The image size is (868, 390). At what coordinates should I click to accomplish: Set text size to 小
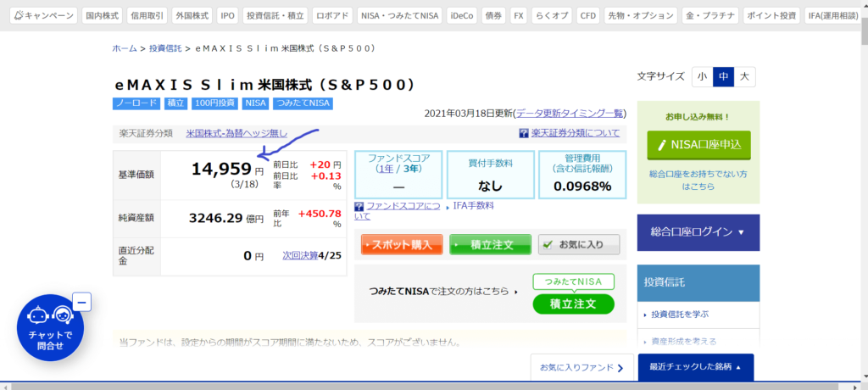(703, 77)
